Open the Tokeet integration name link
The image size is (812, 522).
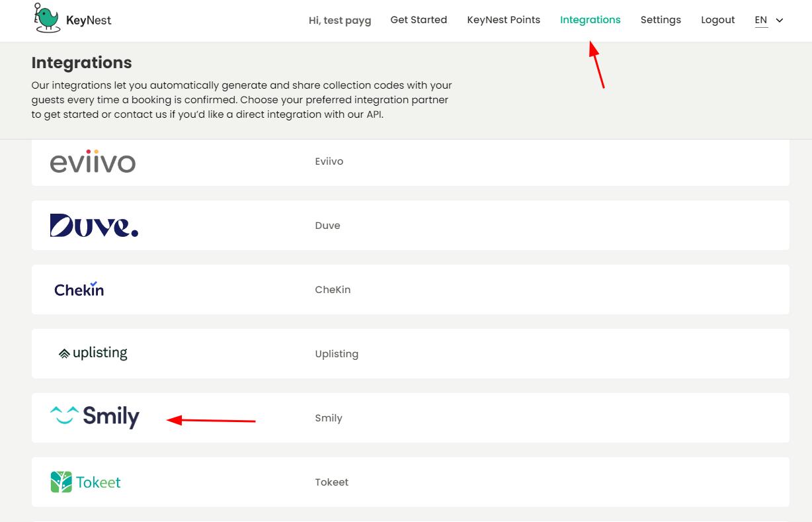[331, 482]
